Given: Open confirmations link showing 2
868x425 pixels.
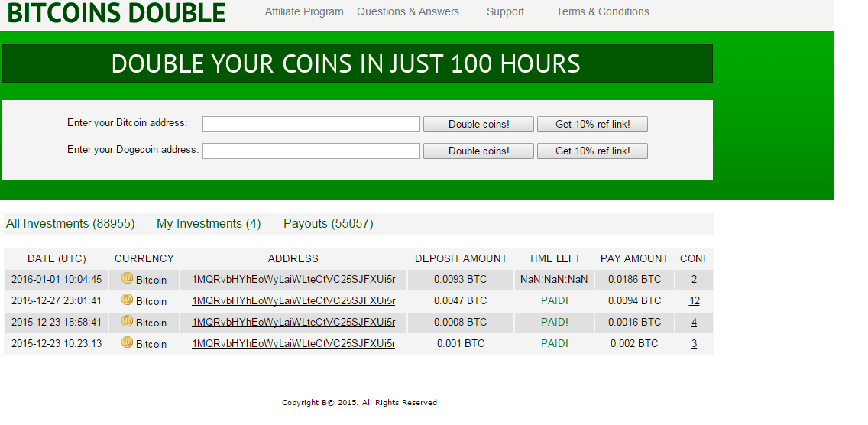Looking at the screenshot, I should (695, 280).
